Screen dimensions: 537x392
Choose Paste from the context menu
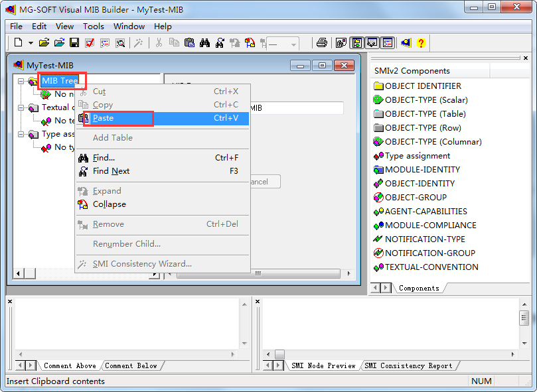103,118
